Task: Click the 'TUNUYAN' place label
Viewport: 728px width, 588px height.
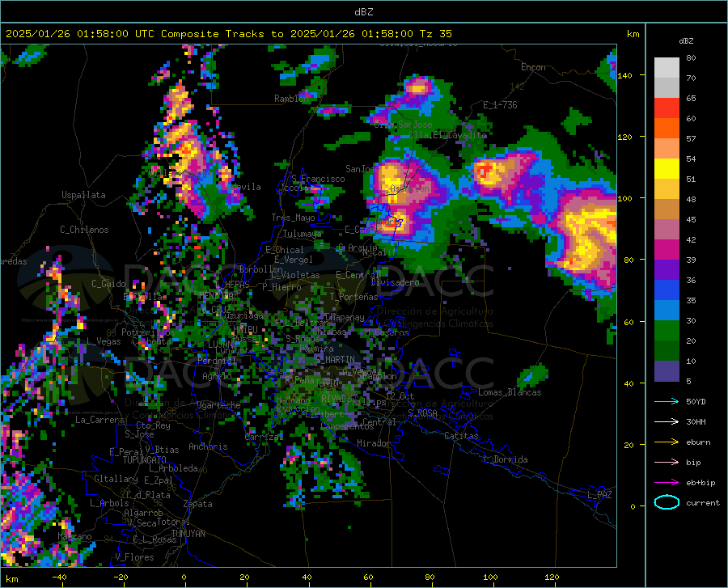Action: pyautogui.click(x=188, y=534)
